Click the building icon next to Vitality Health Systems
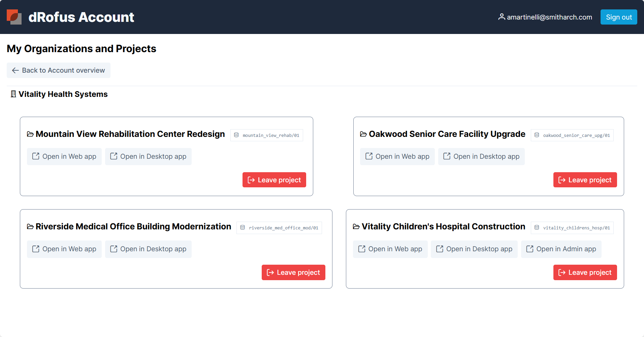644x337 pixels. pos(13,94)
